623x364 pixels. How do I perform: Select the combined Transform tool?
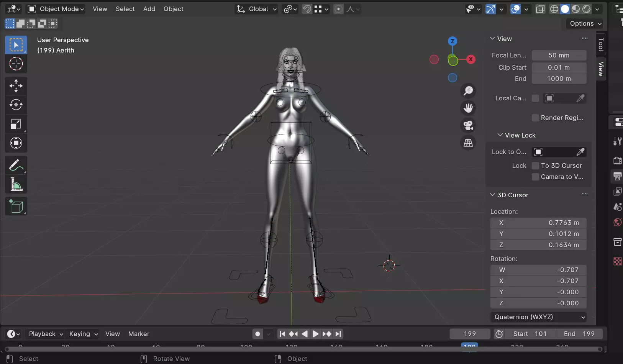pos(16,143)
